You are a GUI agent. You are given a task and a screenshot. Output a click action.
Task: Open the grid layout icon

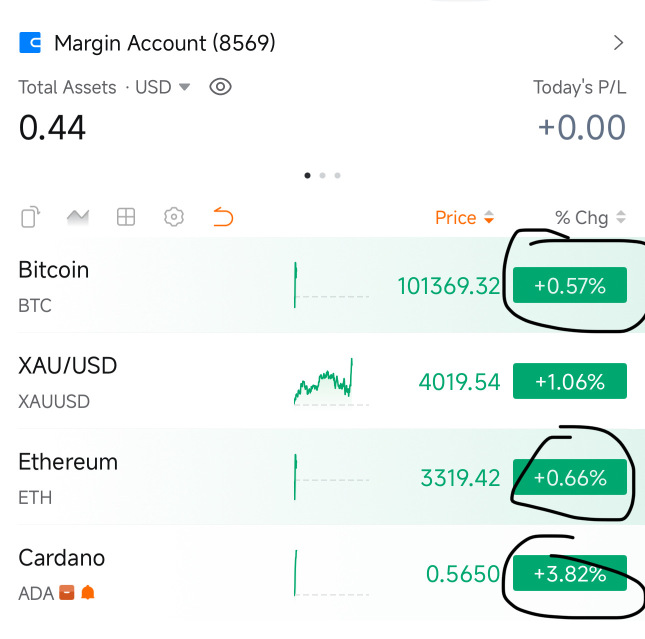tap(126, 216)
